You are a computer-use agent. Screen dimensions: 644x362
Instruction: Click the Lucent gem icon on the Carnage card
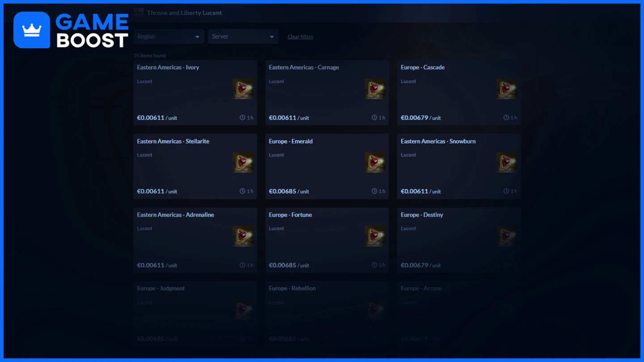(375, 89)
